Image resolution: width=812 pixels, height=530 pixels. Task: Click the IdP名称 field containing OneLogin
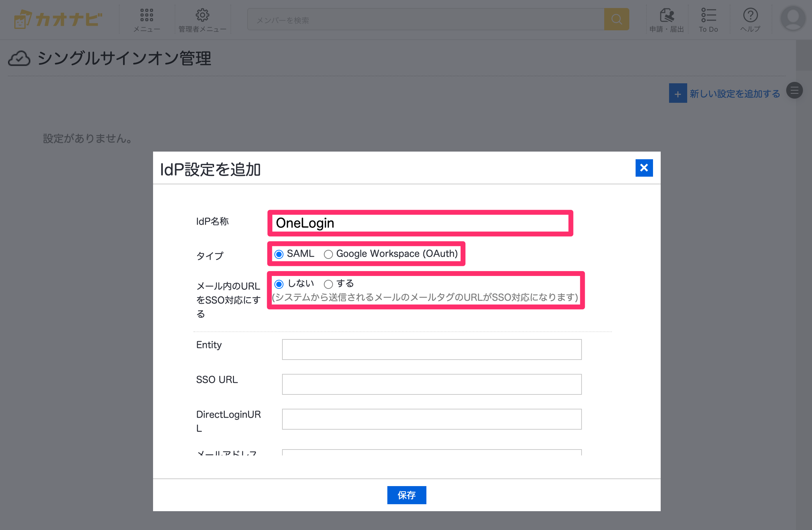coord(420,223)
